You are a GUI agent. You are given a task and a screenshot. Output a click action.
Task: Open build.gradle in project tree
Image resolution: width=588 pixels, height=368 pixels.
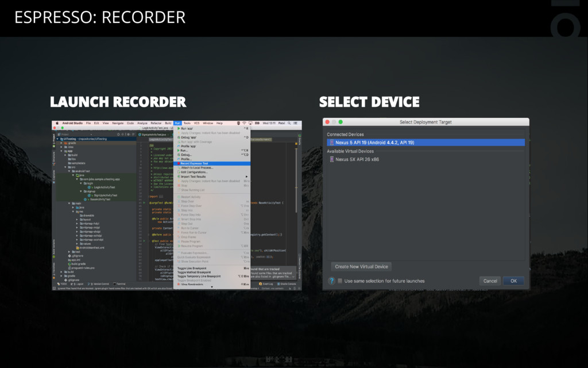point(78,264)
